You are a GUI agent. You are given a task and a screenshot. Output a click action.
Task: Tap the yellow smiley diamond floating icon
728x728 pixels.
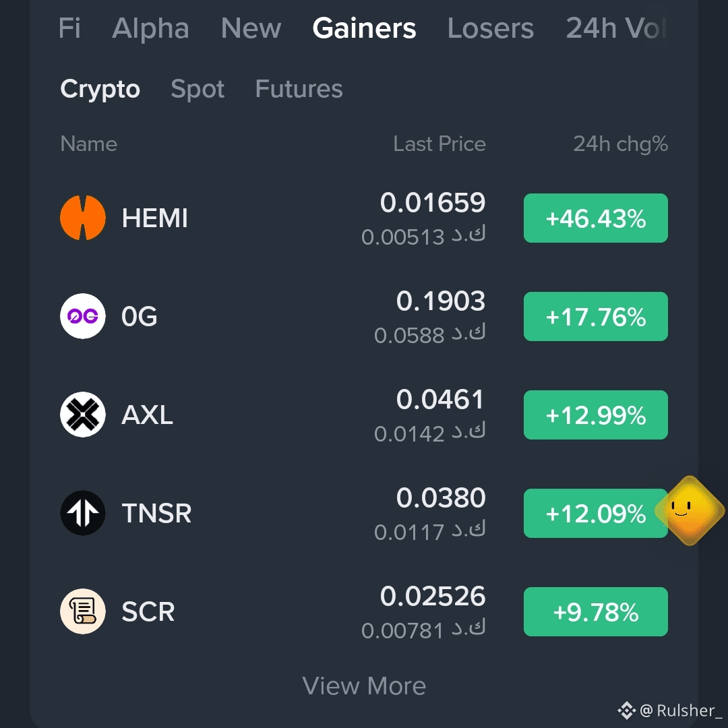click(690, 510)
